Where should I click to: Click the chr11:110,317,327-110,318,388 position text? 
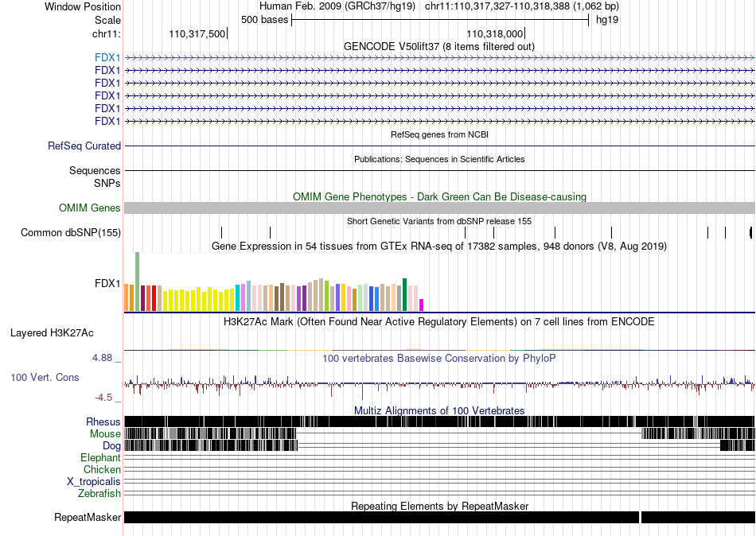point(497,6)
